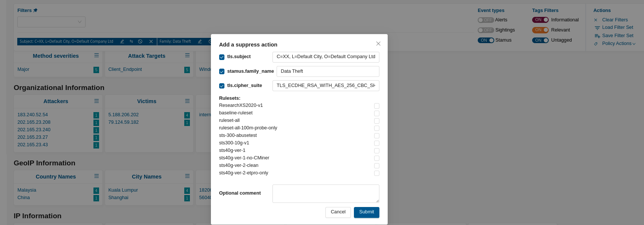
Task: Close the Add a suppress action dialog
Action: tap(378, 44)
